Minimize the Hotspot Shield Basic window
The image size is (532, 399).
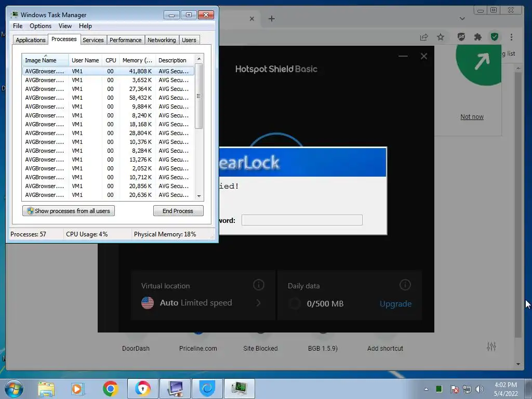click(x=403, y=56)
